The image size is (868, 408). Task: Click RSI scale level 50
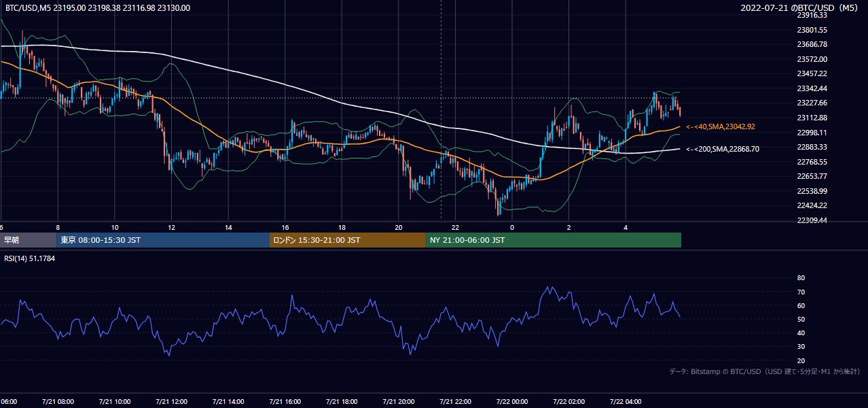pos(801,319)
